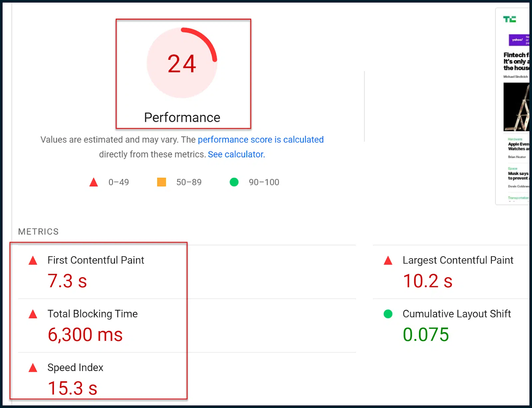Image resolution: width=532 pixels, height=408 pixels.
Task: Click the TechCrunch TC logo in preview
Action: tap(509, 19)
